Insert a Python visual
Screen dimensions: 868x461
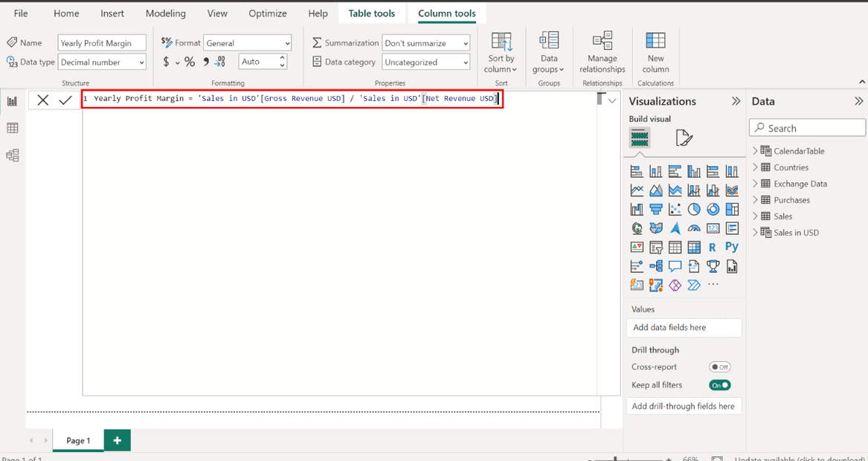coord(732,247)
